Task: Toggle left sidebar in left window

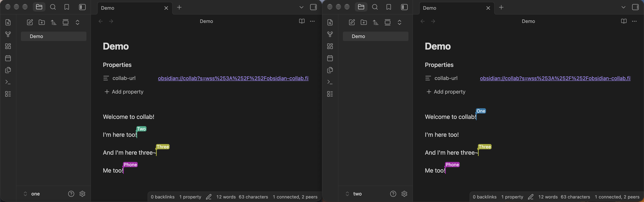Action: click(82, 7)
